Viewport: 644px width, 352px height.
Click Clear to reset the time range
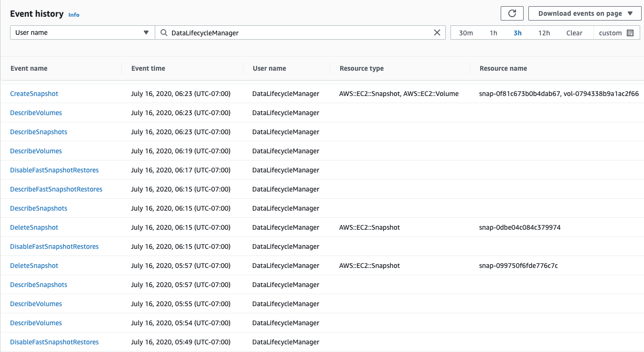[574, 32]
